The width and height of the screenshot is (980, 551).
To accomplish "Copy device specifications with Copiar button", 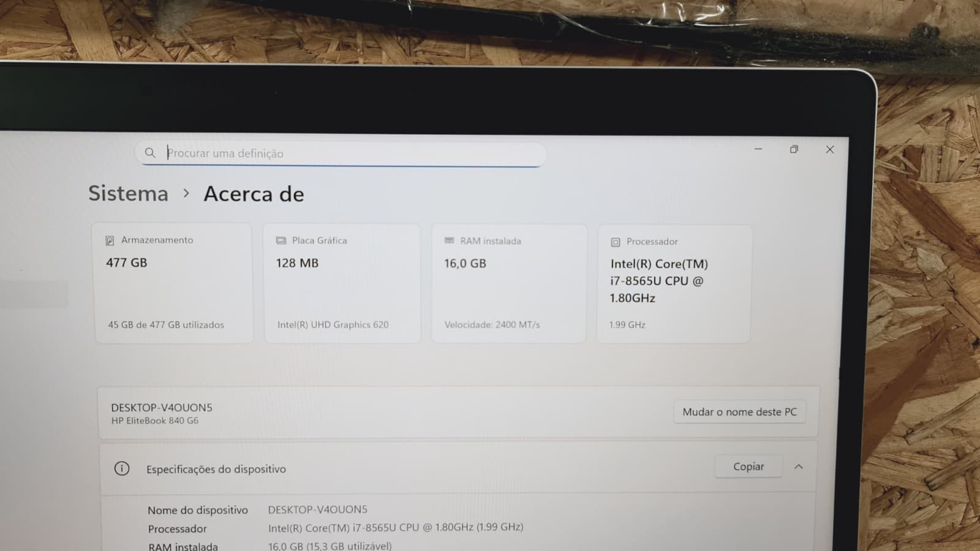I will click(748, 467).
